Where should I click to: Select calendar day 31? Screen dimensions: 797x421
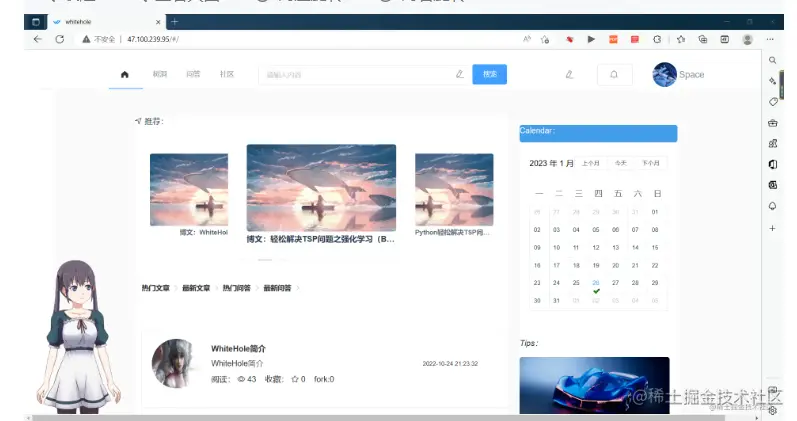[557, 300]
